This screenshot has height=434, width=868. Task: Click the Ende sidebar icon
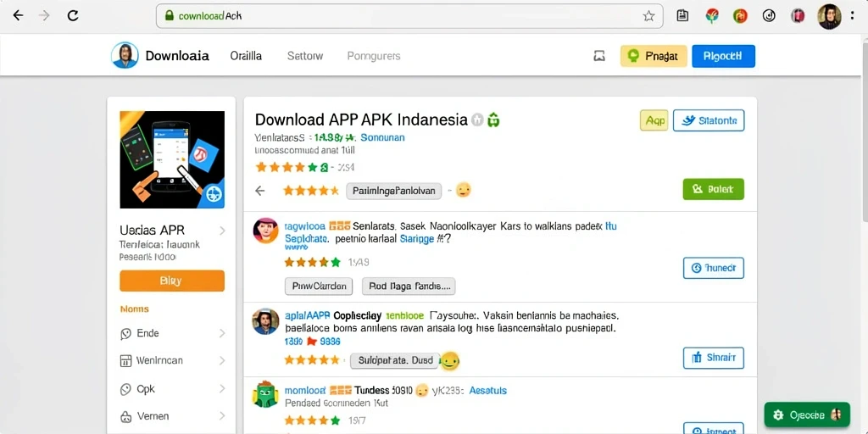click(125, 334)
